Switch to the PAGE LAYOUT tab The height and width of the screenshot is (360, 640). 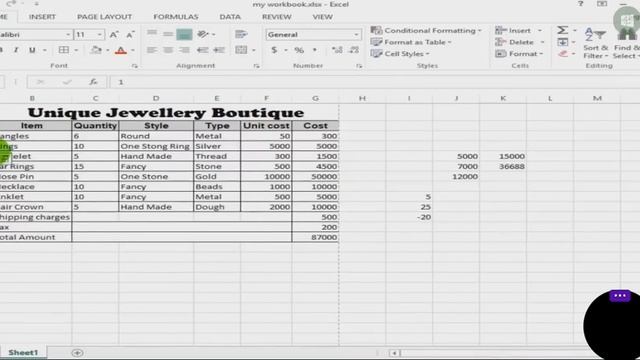point(104,17)
